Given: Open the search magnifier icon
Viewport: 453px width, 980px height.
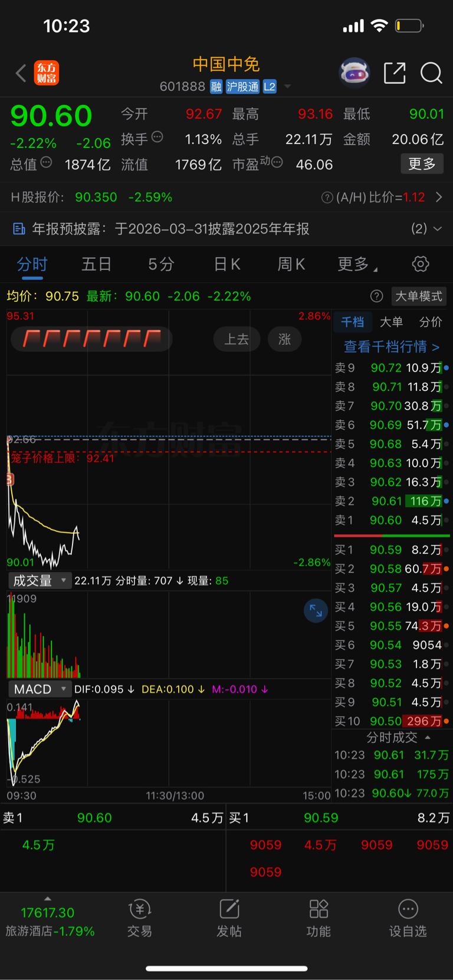Looking at the screenshot, I should (431, 73).
